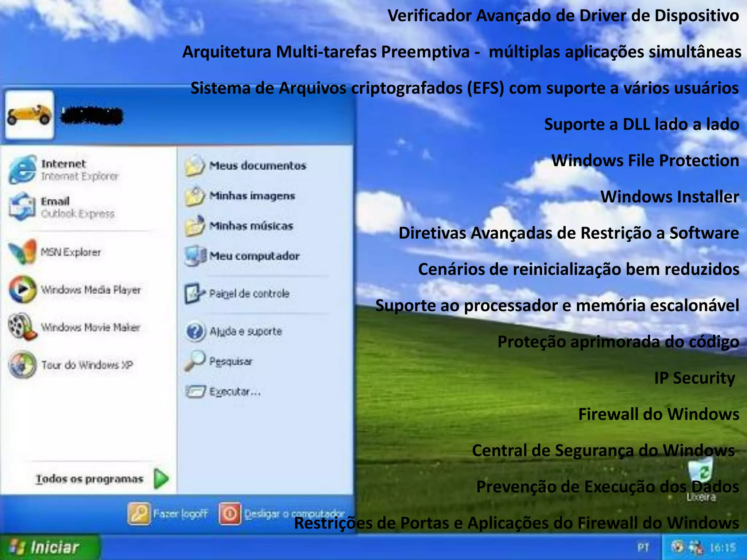Launch Tour do Windows XP
Image resolution: width=747 pixels, height=560 pixels.
[73, 365]
